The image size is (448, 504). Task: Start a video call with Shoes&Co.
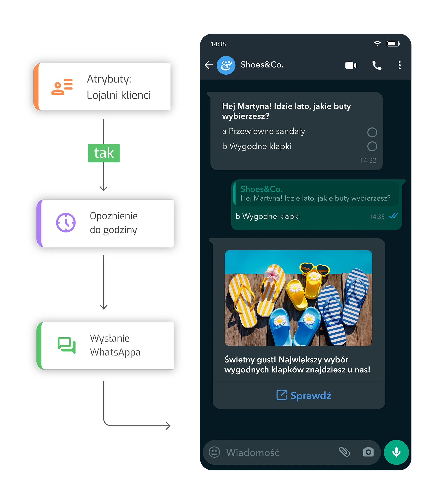[351, 65]
